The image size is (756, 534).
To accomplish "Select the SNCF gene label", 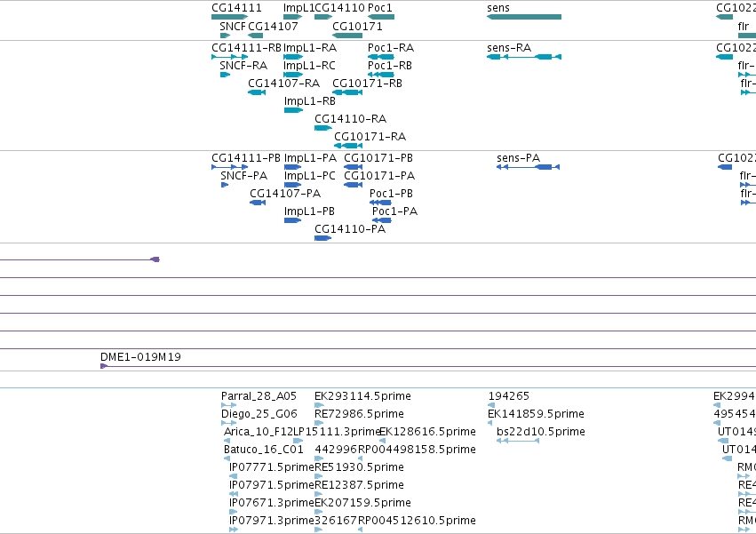I will pyautogui.click(x=233, y=26).
